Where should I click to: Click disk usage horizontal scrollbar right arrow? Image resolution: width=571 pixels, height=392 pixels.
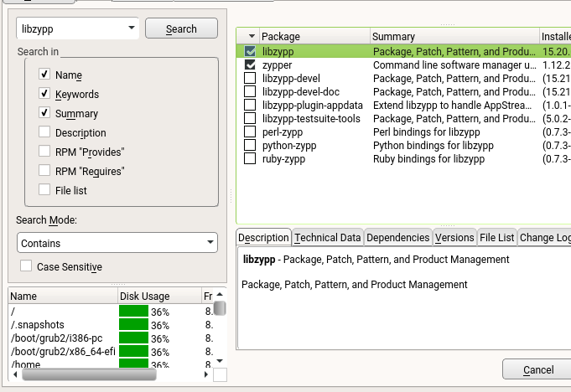coord(206,374)
